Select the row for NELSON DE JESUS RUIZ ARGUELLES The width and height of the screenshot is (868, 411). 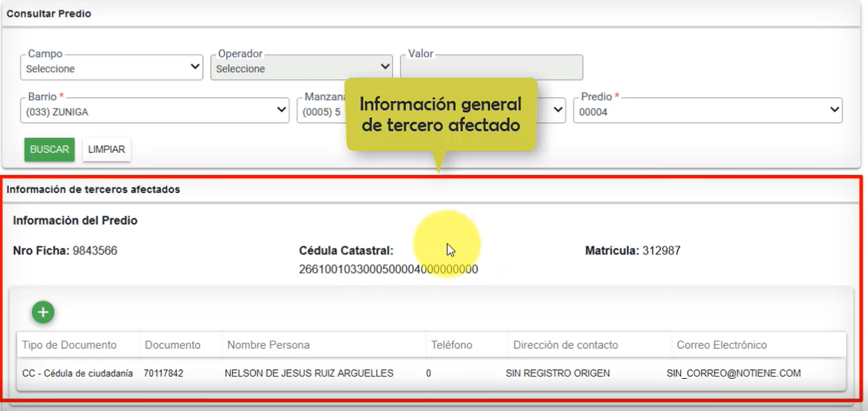click(x=309, y=373)
